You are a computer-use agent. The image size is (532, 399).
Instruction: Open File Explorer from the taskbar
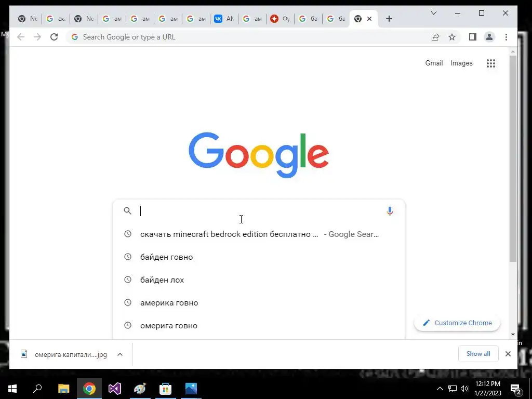pos(63,389)
